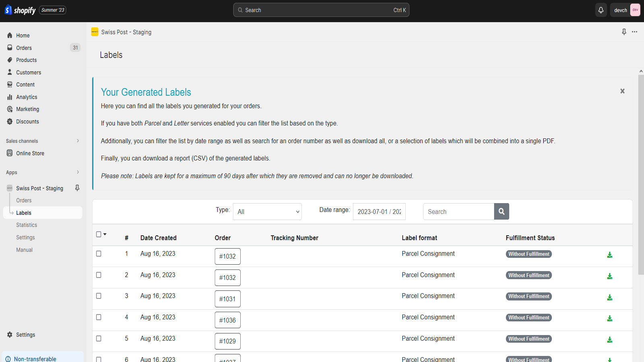Check the checkbox for row 1

pos(99,254)
